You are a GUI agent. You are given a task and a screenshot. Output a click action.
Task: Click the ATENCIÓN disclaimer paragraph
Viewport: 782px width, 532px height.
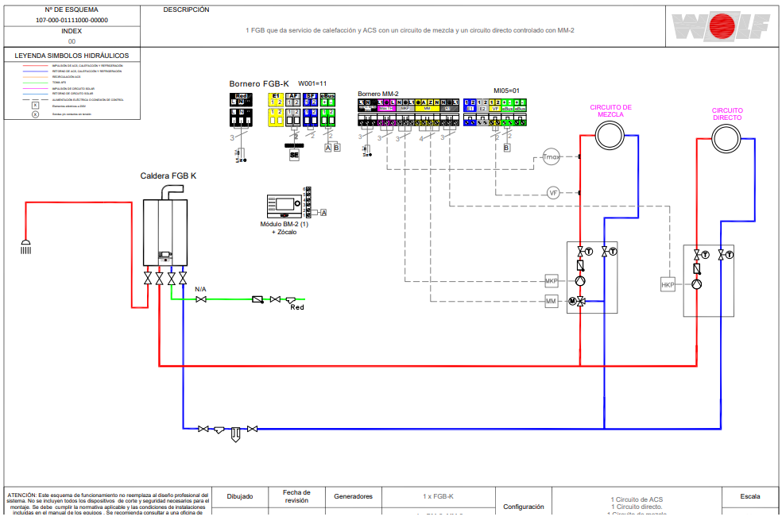tap(108, 504)
